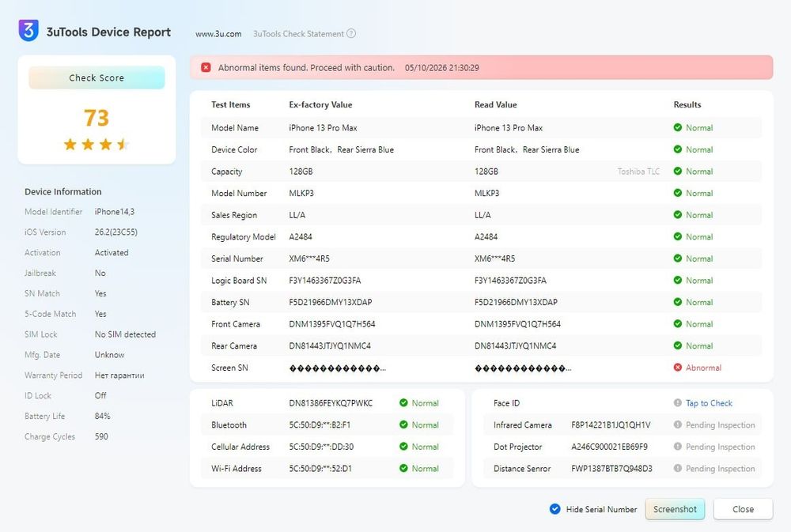
Task: Toggle the Hide Serial Number checkbox
Action: tap(554, 509)
